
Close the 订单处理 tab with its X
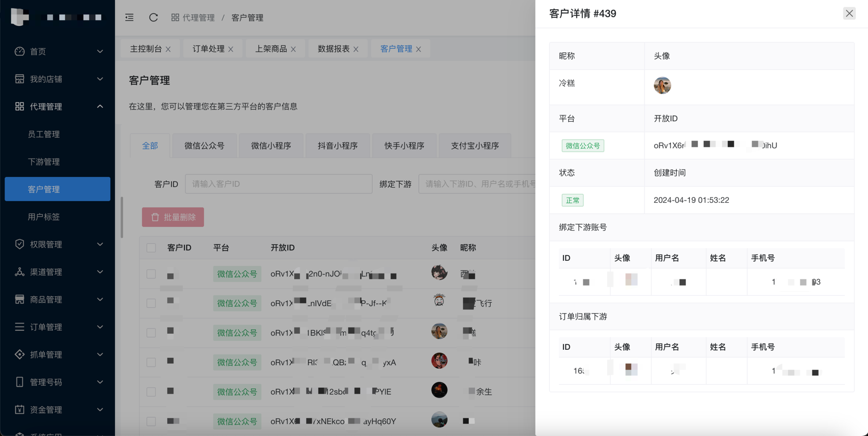pyautogui.click(x=231, y=49)
